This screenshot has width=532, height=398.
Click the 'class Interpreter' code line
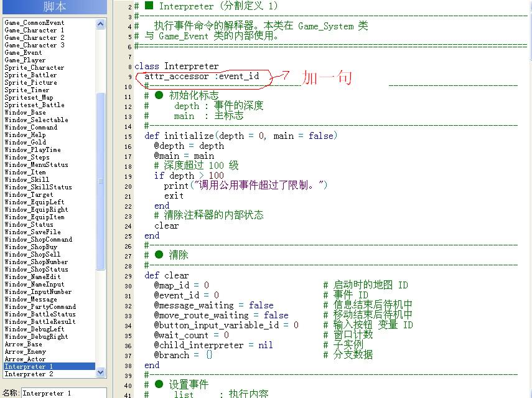177,66
